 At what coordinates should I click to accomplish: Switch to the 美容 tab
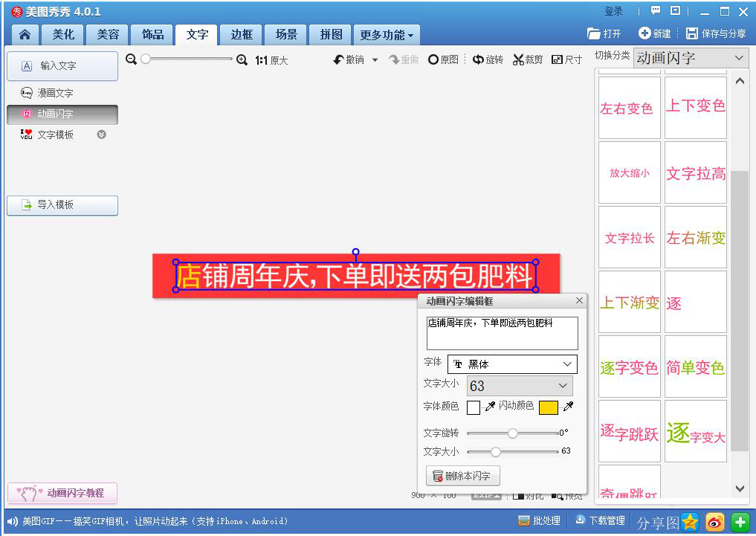pyautogui.click(x=108, y=34)
